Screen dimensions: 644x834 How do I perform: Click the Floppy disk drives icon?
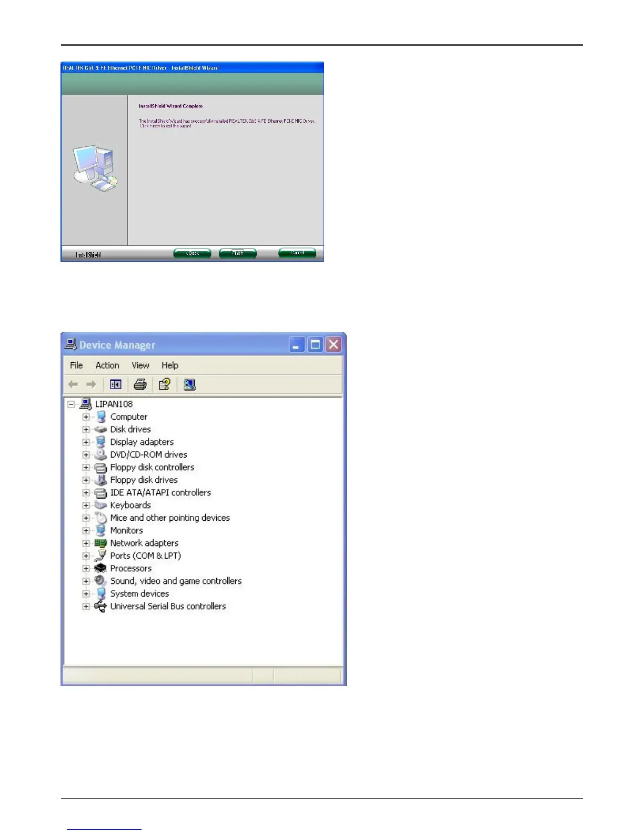coord(100,480)
